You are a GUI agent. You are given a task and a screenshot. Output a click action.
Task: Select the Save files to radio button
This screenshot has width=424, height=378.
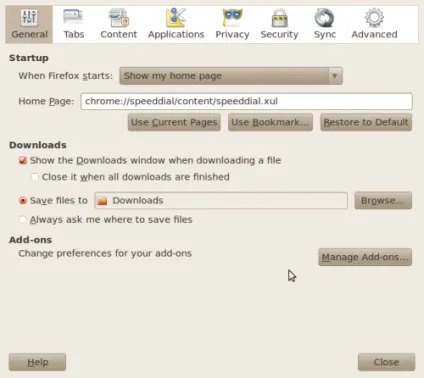tap(23, 201)
